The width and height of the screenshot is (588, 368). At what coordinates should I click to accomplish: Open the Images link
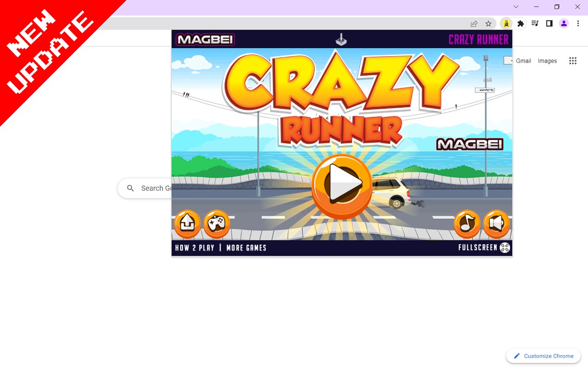click(547, 61)
